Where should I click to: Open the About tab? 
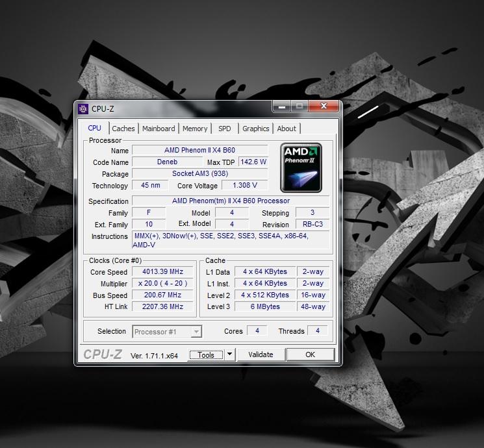tap(287, 129)
